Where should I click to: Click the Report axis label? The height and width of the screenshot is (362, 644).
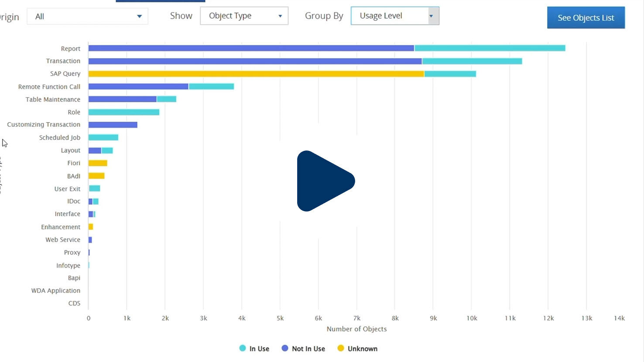click(71, 48)
